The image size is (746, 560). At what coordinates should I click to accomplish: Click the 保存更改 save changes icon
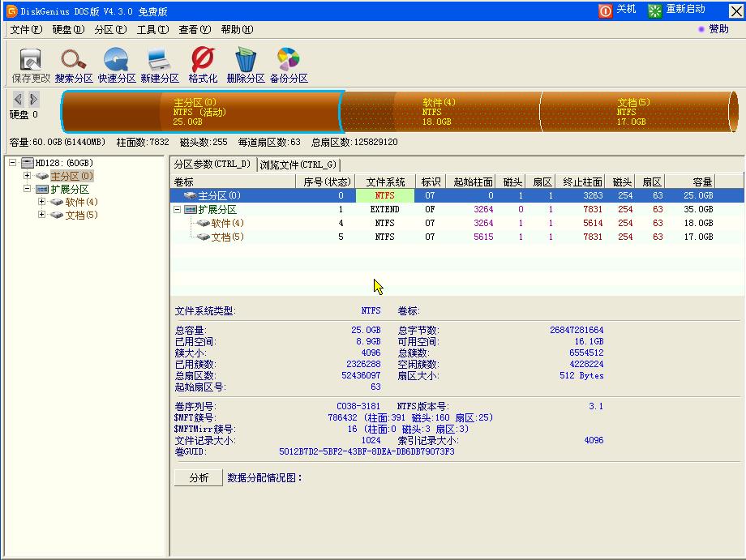(x=31, y=60)
